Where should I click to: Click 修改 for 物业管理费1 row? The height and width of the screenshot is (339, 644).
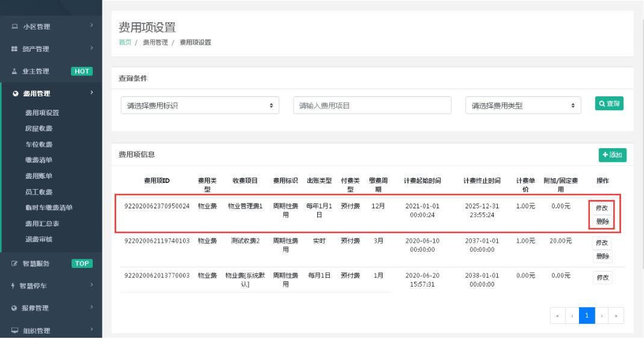click(602, 208)
